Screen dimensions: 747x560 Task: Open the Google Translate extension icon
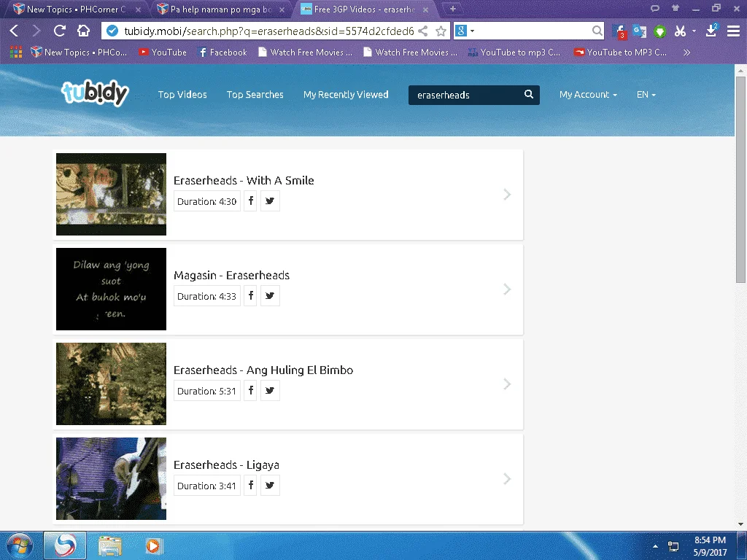tap(639, 31)
